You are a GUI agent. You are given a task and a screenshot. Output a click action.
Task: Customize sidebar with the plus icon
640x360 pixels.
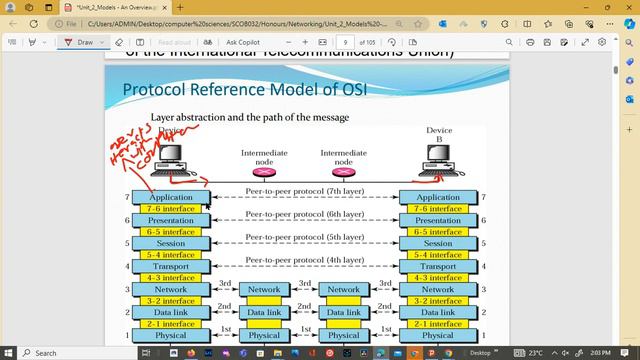click(x=629, y=129)
